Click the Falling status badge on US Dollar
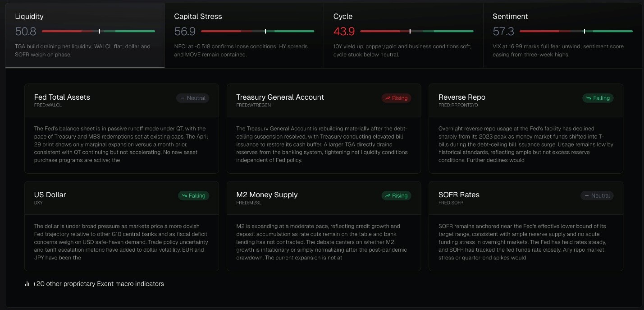 pos(193,195)
